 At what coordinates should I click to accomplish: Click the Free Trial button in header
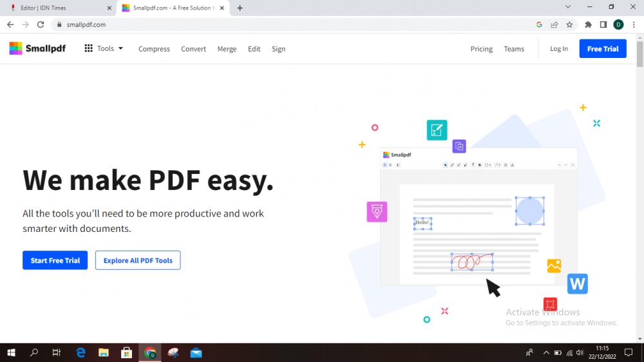click(603, 48)
